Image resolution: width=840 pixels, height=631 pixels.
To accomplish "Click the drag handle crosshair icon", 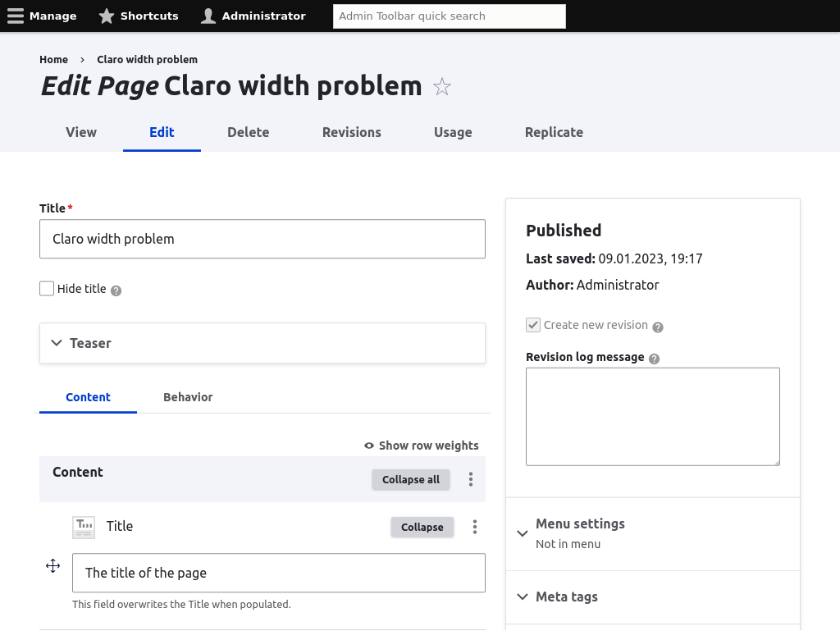I will tap(52, 565).
